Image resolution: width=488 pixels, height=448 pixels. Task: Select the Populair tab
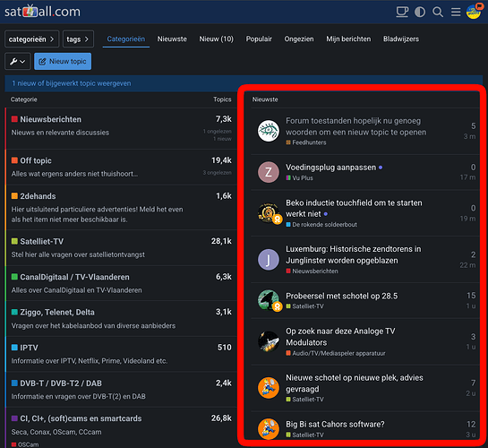[259, 39]
